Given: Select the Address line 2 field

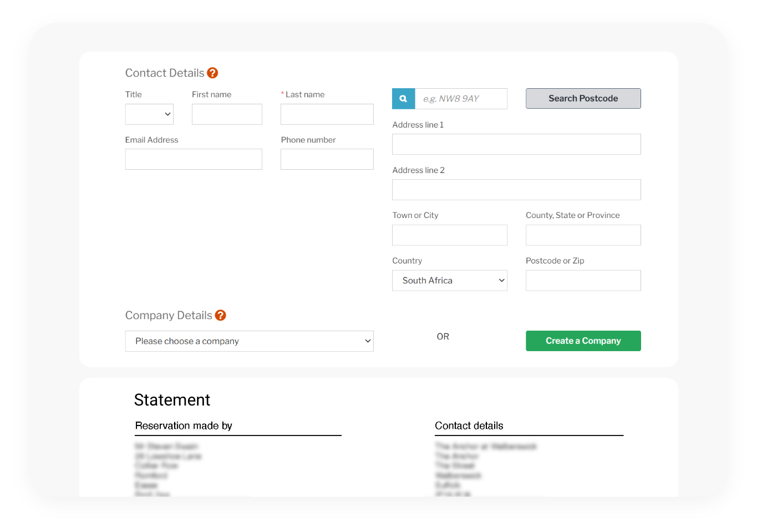Looking at the screenshot, I should point(516,190).
